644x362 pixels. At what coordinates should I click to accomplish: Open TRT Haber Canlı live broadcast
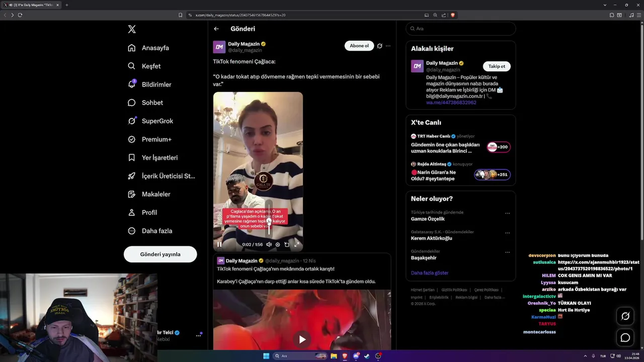pos(460,144)
